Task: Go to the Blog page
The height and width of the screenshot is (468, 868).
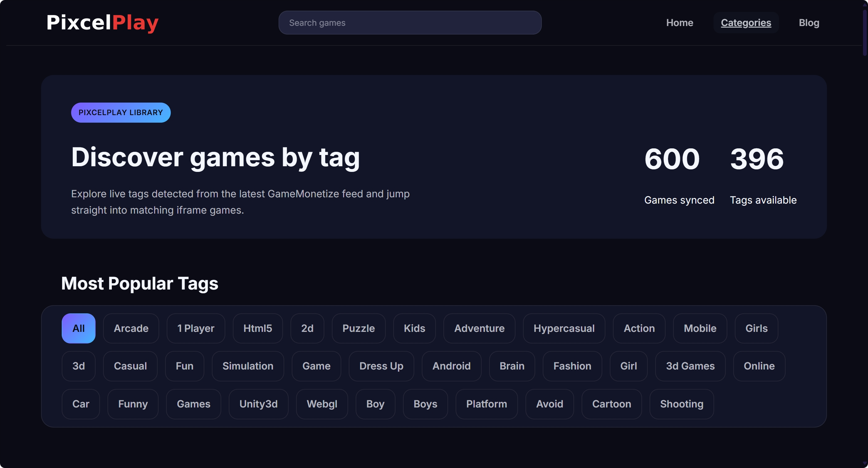Action: tap(809, 23)
